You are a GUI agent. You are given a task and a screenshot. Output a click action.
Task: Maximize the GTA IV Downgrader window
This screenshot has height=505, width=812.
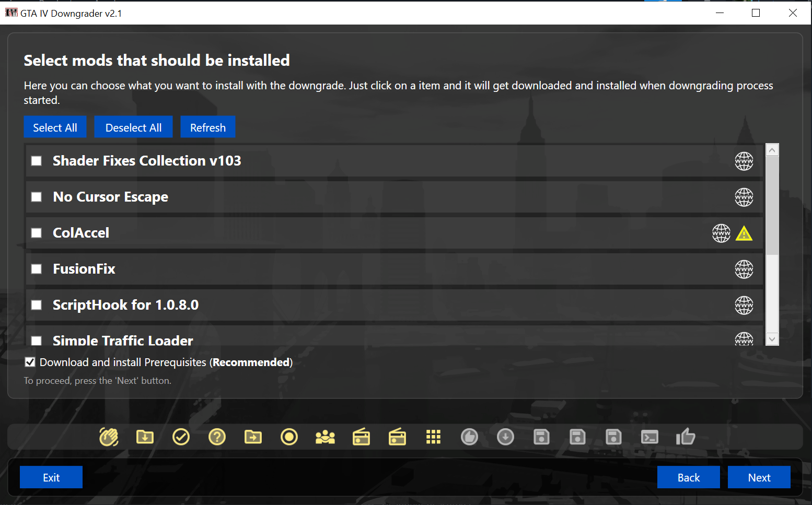coord(756,13)
